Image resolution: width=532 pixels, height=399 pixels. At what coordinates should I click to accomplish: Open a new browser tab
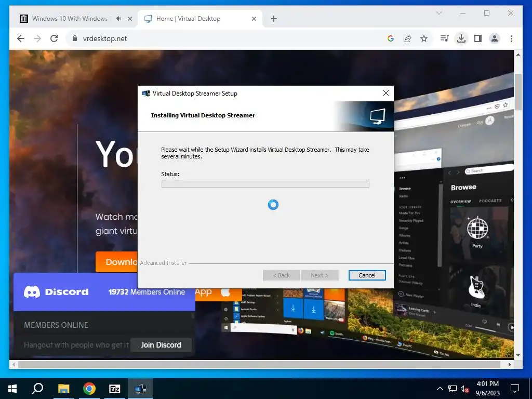tap(274, 19)
